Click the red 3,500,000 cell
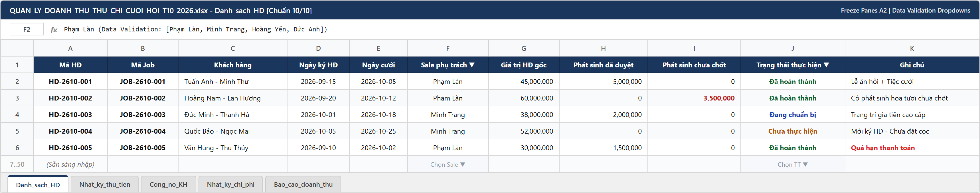The width and height of the screenshot is (980, 193). 694,98
